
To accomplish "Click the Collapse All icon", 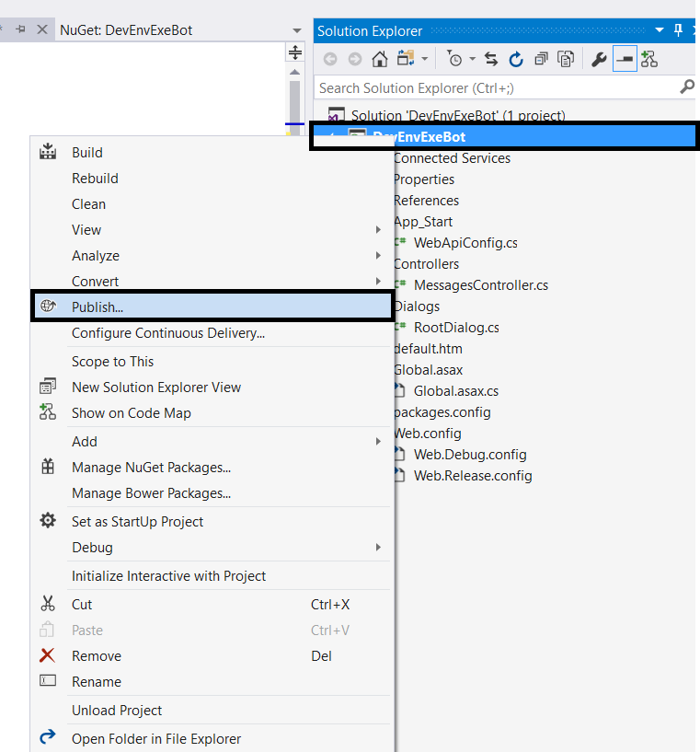I will click(x=541, y=59).
